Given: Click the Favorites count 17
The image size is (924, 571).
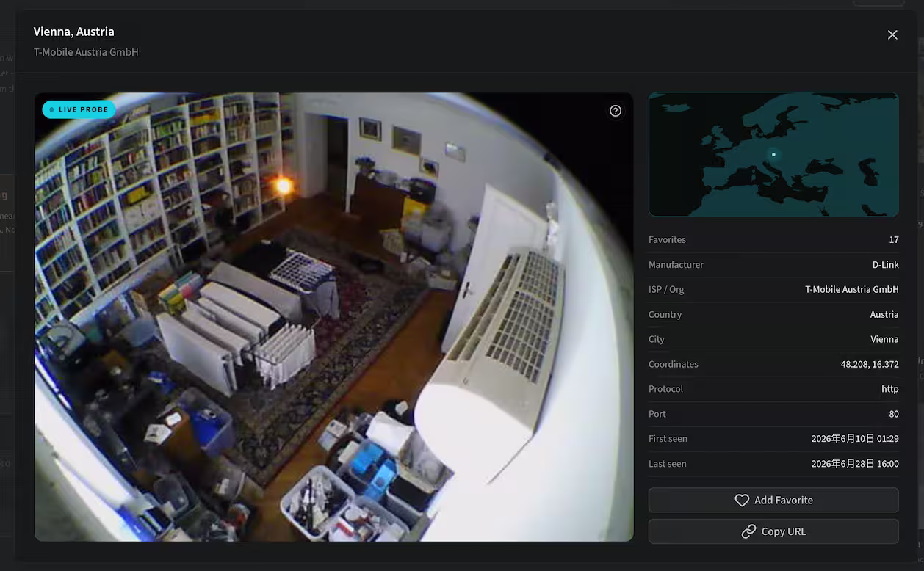Looking at the screenshot, I should [893, 239].
